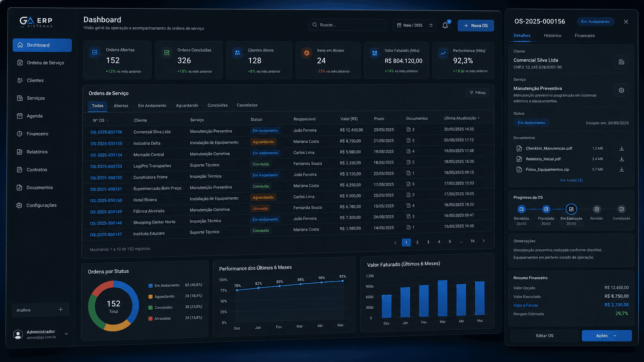This screenshot has height=362, width=644.
Task: Click the Hotel Riviera client cell
Action: pos(145,200)
